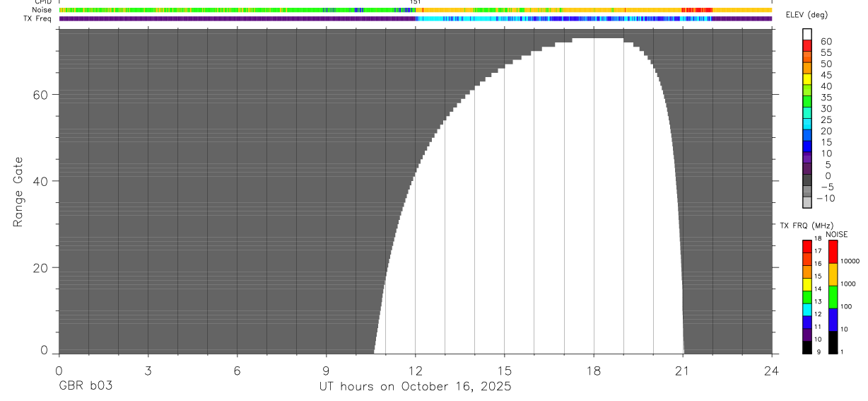Choose the red swatch in NOISE legend
This screenshot has height=401, width=868.
(x=833, y=251)
